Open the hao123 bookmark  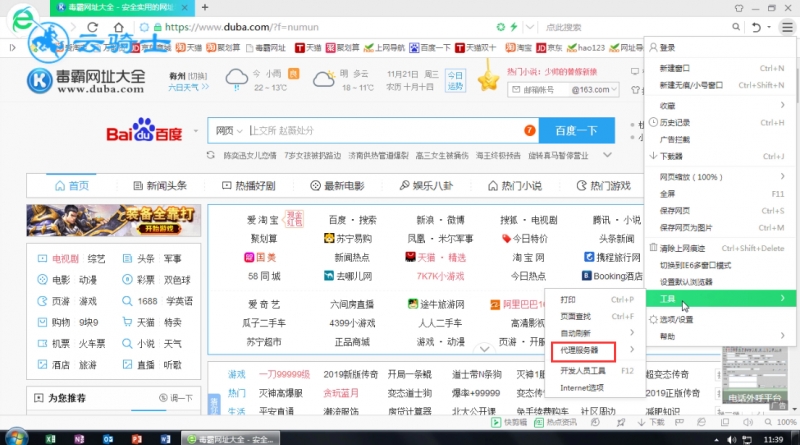pos(586,47)
